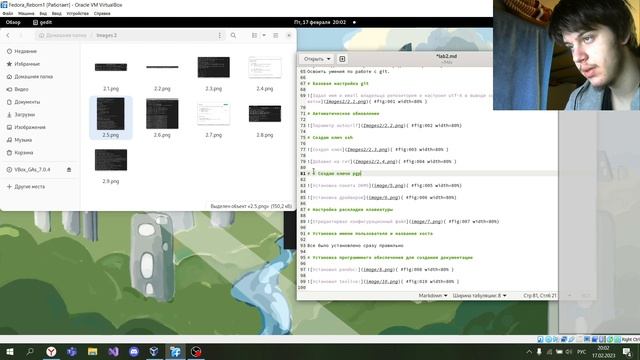
Task: Open VirtualBox Машина menu
Action: click(x=26, y=13)
